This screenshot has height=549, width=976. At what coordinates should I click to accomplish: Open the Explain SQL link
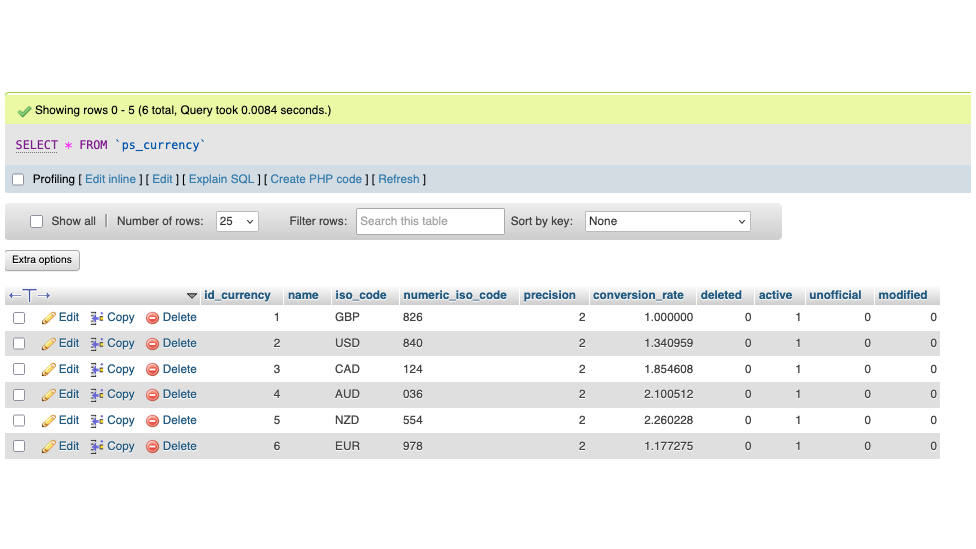pos(221,179)
